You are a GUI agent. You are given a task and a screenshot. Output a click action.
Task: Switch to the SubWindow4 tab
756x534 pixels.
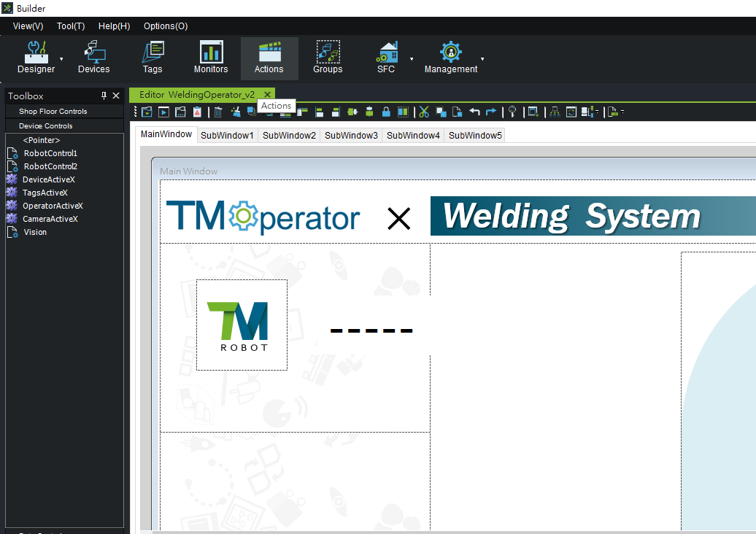[x=413, y=136]
